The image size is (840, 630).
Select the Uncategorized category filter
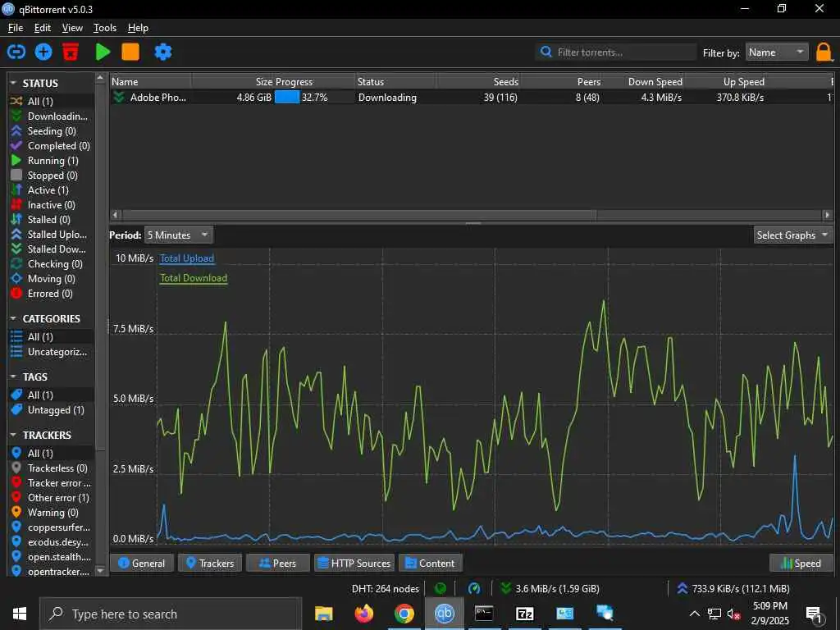(x=52, y=352)
